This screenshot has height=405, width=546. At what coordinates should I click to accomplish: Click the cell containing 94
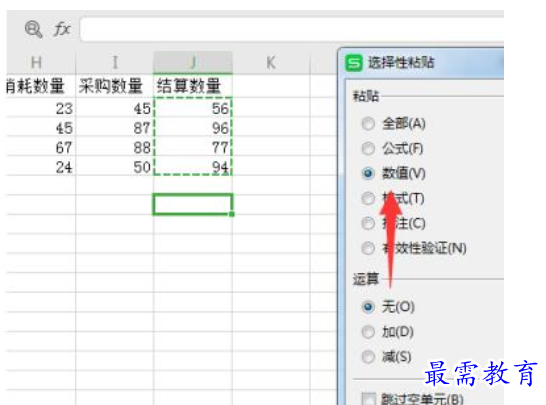[193, 167]
